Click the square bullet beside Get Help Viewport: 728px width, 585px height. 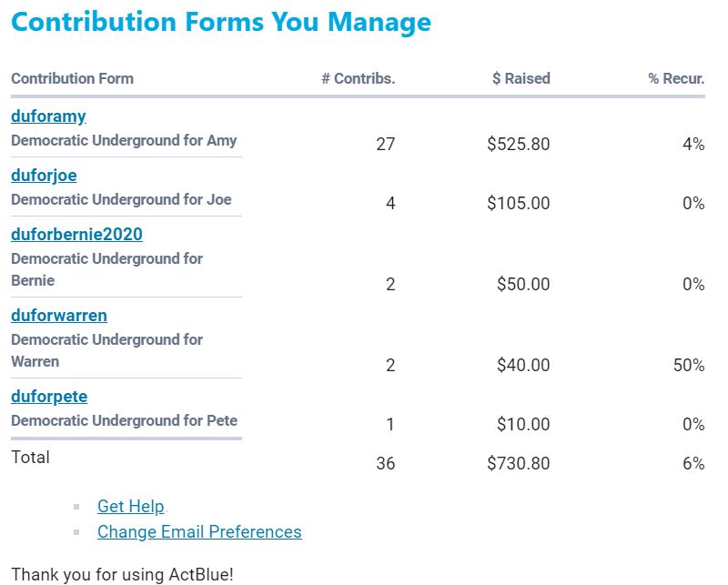(x=76, y=507)
